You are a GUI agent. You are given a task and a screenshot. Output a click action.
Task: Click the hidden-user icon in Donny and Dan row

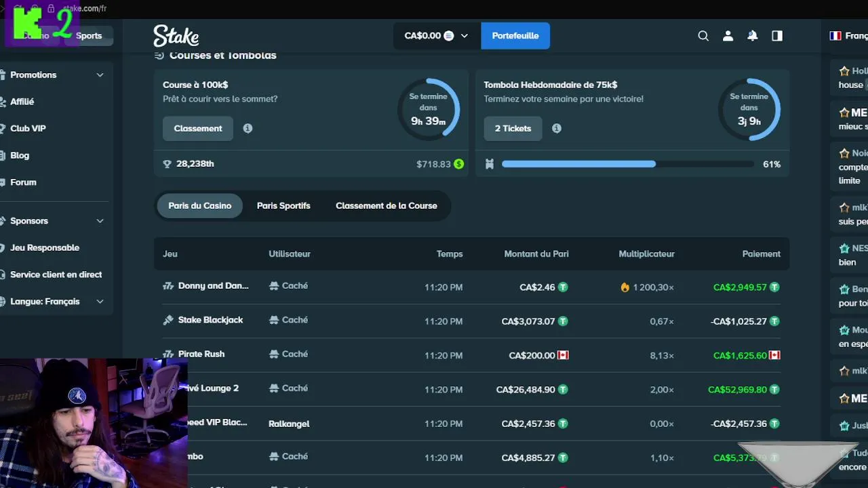pos(274,286)
